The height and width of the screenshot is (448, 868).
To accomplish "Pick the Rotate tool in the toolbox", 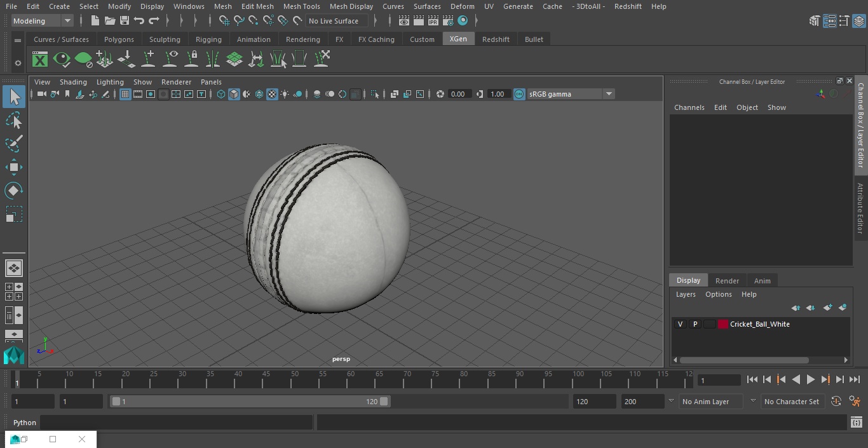I will 13,191.
